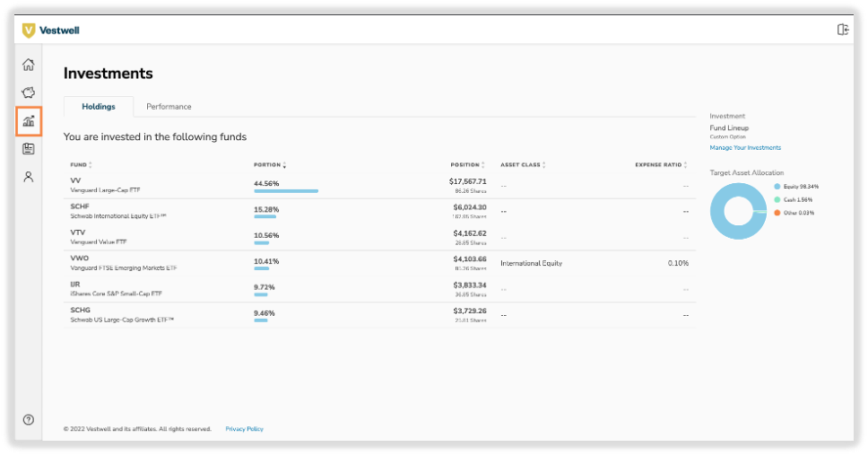Screen dimensions: 868x456
Task: Open the documents icon in sidebar
Action: point(28,148)
